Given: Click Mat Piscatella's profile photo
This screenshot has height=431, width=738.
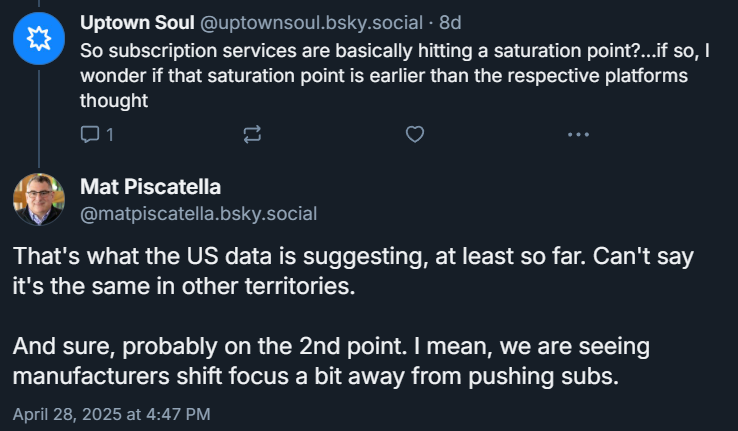Looking at the screenshot, I should point(38,198).
